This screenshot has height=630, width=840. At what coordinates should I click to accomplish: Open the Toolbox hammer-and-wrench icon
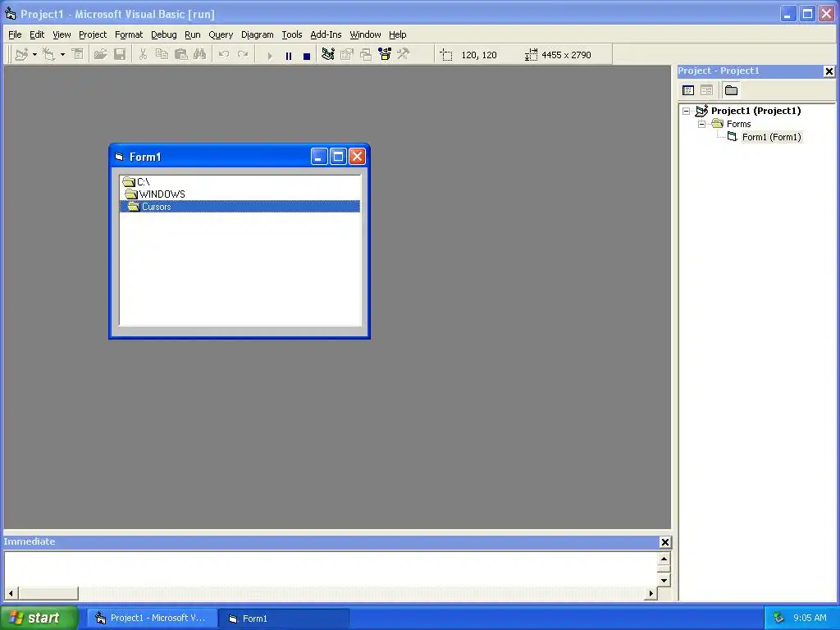coord(404,54)
